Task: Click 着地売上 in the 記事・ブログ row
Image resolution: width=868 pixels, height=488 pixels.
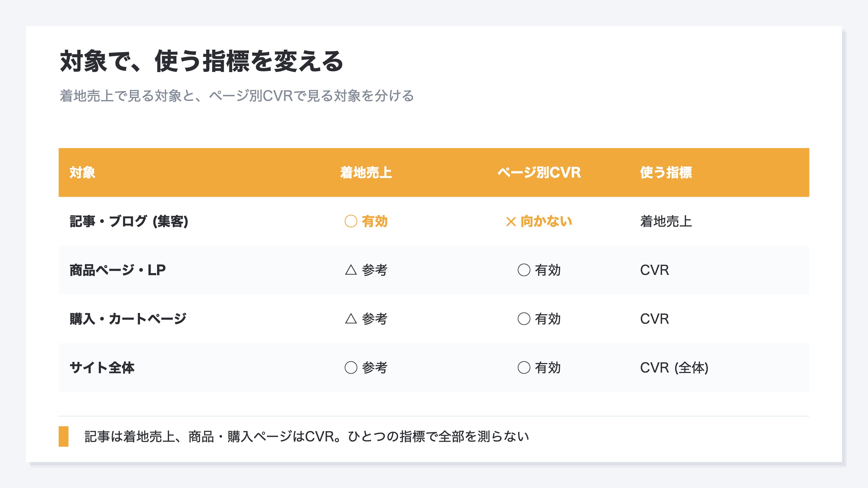Action: click(666, 221)
